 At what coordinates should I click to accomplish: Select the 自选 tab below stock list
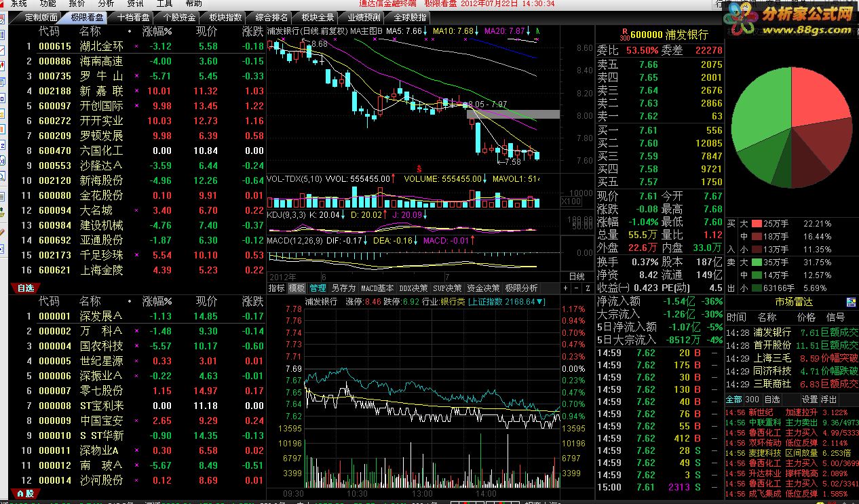pyautogui.click(x=25, y=288)
